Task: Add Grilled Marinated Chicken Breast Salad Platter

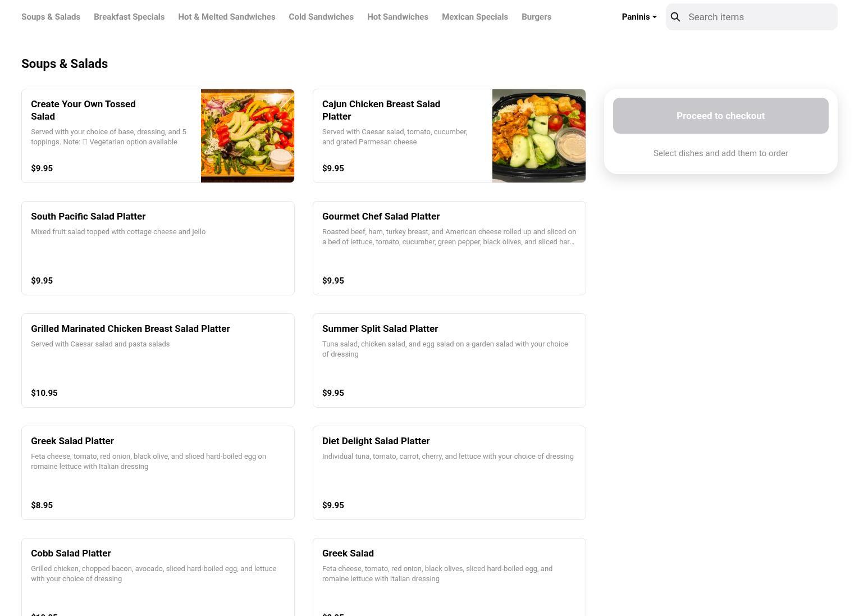Action: pos(158,361)
